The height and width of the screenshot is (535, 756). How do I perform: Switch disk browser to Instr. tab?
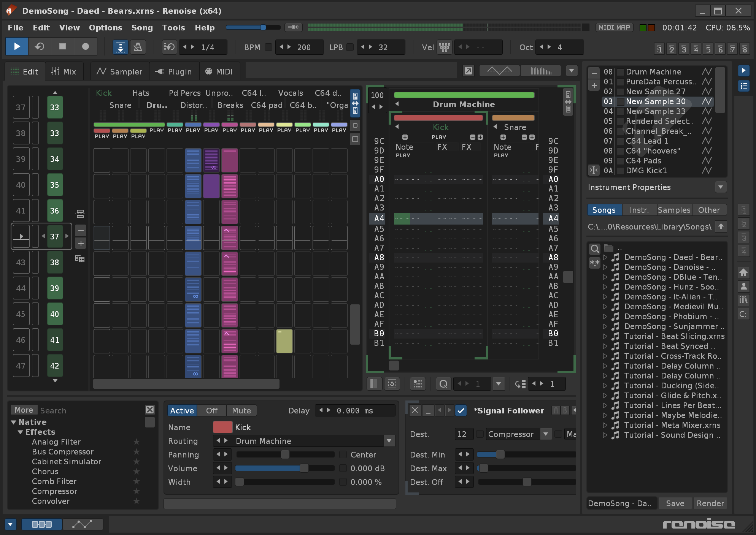point(639,210)
